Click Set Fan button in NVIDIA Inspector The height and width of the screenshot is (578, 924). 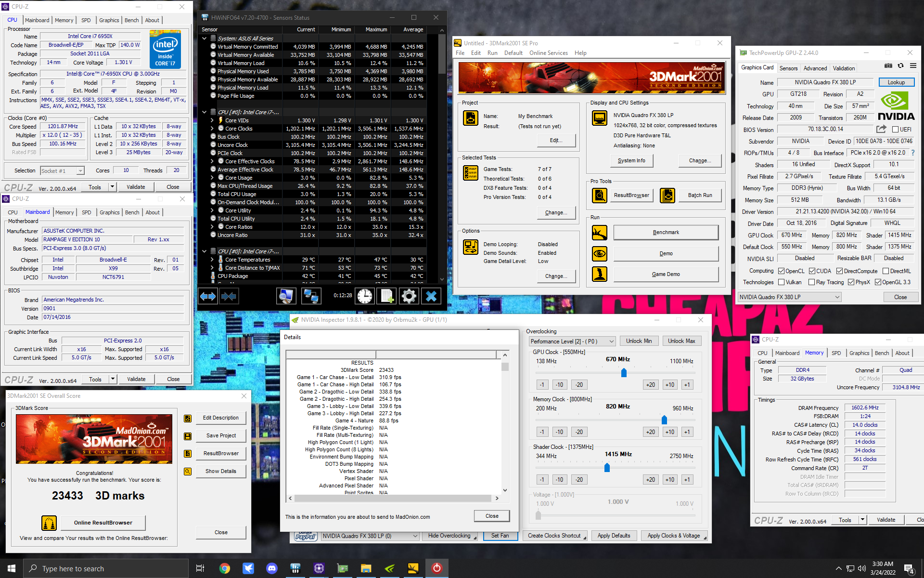500,536
